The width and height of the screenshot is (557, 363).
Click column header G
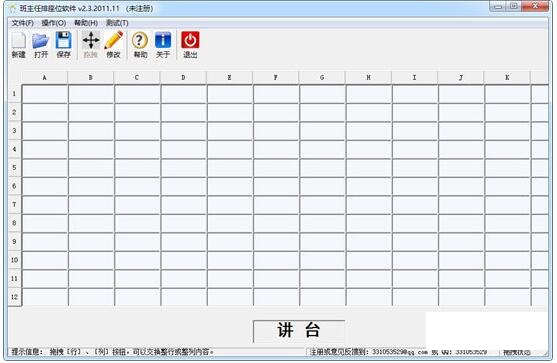(322, 77)
